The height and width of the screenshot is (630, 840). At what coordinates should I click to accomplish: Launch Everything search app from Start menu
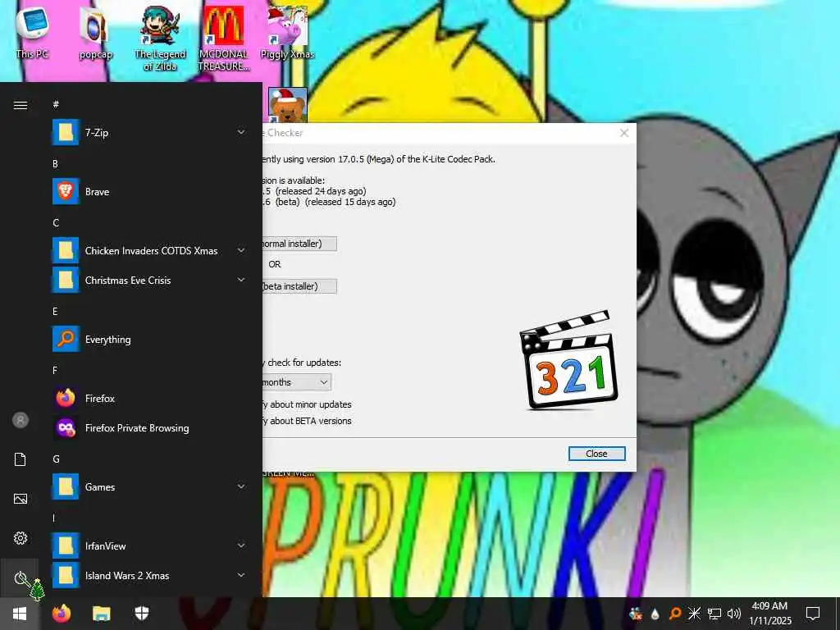click(x=150, y=339)
